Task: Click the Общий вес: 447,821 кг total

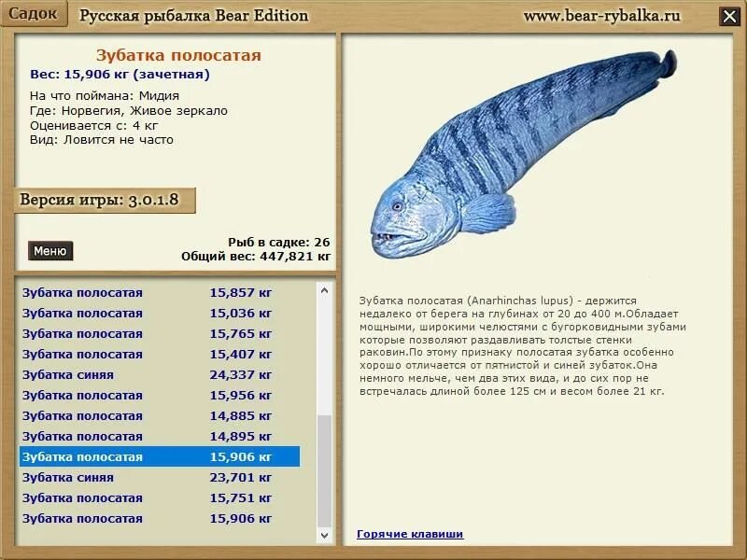Action: (255, 256)
